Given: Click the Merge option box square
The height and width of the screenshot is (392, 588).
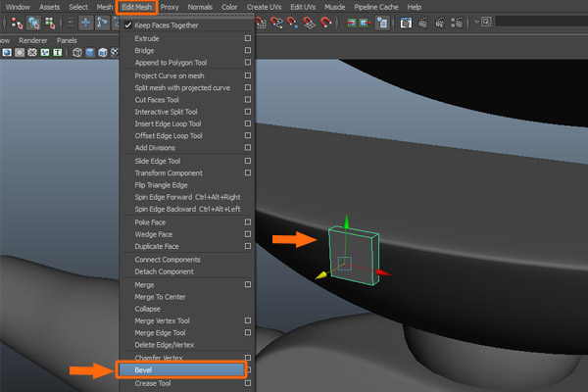Looking at the screenshot, I should click(247, 284).
